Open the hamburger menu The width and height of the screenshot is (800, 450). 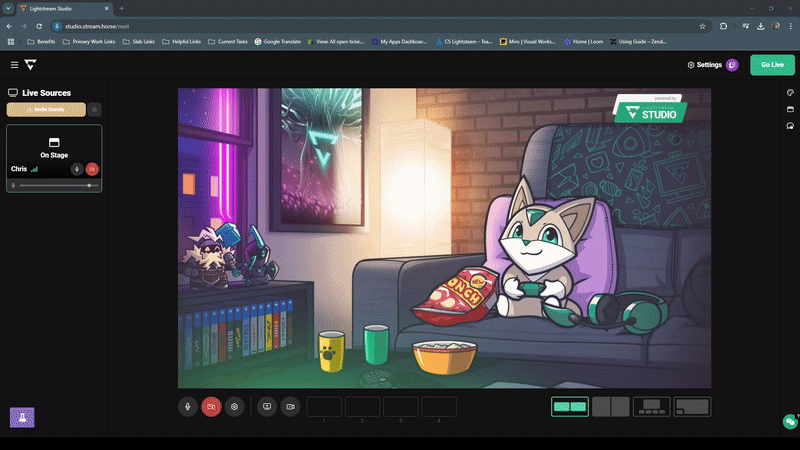tap(14, 65)
